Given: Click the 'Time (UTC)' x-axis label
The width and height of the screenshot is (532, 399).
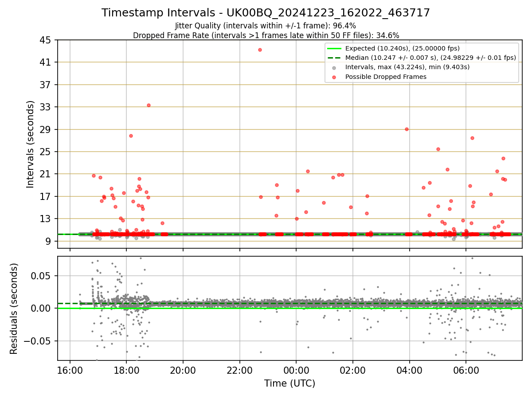Looking at the screenshot, I should click(x=289, y=383).
